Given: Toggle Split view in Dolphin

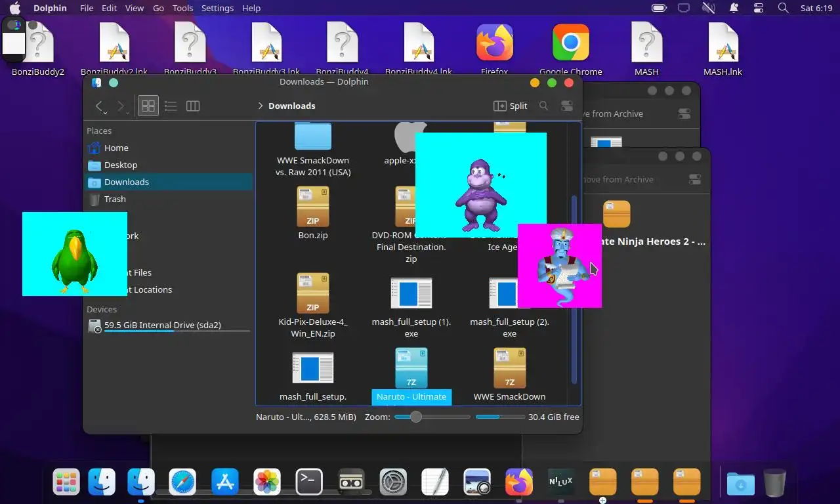Looking at the screenshot, I should pyautogui.click(x=511, y=106).
